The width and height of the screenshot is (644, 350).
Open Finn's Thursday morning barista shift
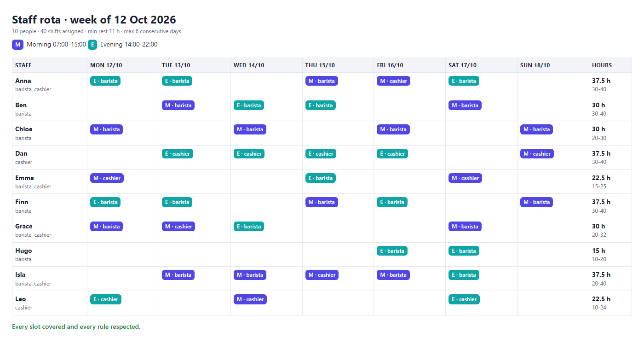(322, 202)
